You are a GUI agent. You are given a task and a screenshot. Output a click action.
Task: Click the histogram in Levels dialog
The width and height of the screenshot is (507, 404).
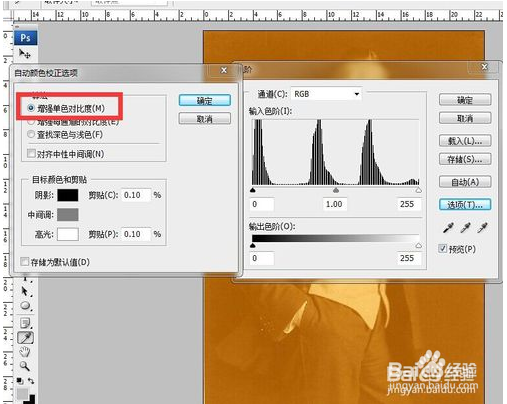click(335, 152)
